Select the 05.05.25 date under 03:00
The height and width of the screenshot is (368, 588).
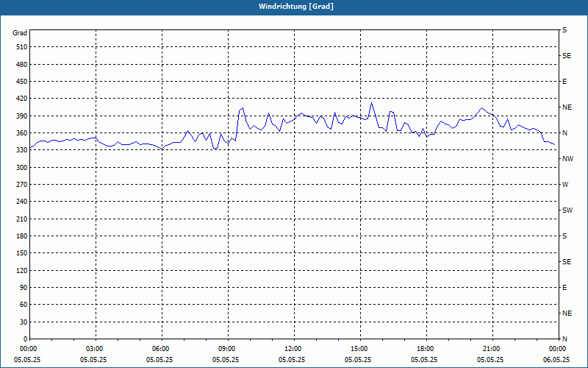coord(93,359)
